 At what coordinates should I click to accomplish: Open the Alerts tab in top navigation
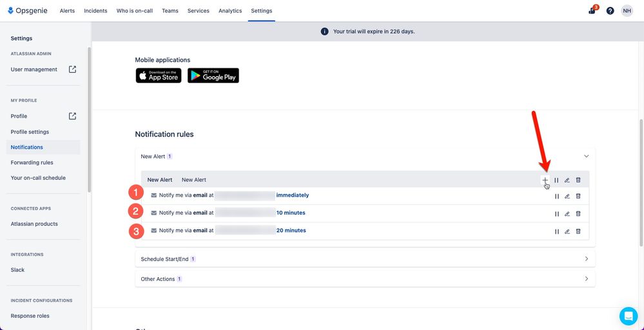67,11
